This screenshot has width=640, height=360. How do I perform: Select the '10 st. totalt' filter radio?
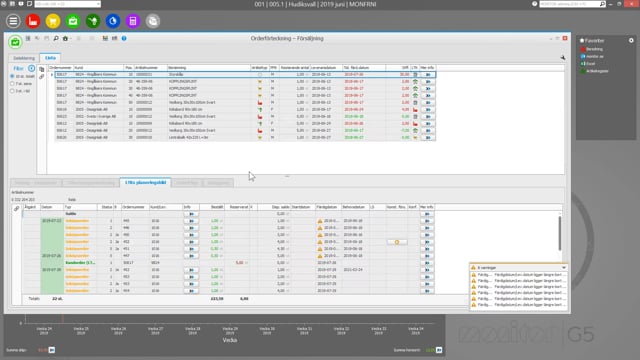(12, 76)
